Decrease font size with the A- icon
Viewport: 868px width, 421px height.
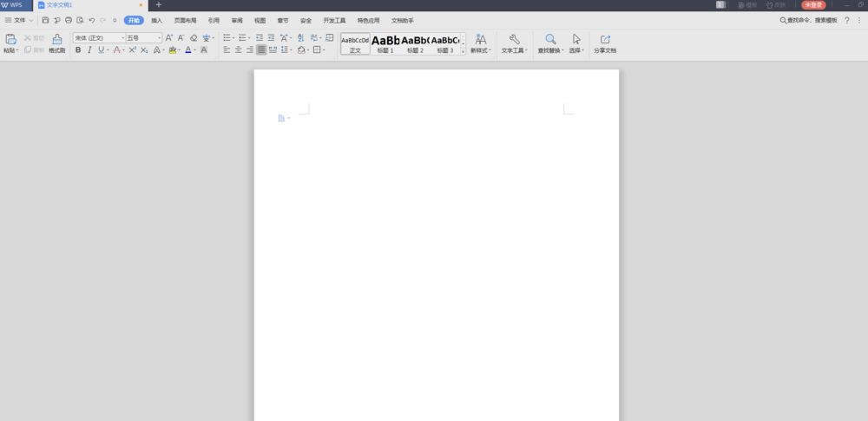(x=181, y=37)
